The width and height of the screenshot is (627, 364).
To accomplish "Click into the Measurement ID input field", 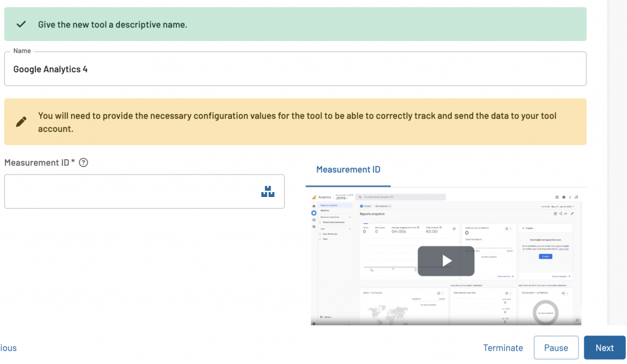I will tap(145, 191).
